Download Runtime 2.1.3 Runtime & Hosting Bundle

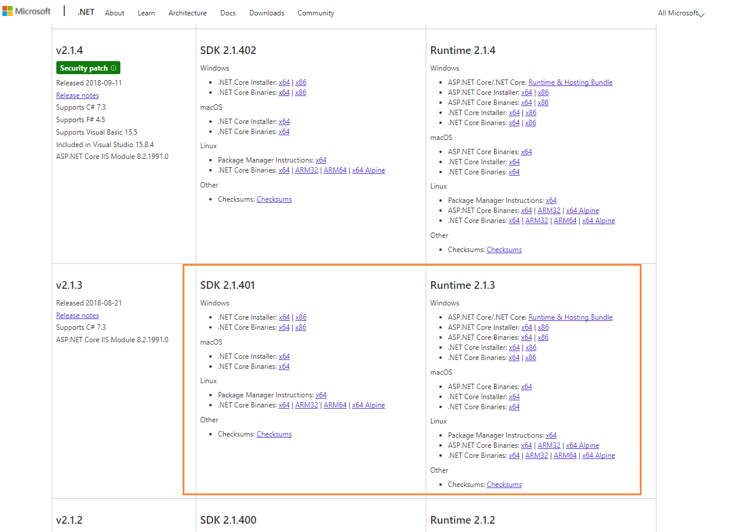(570, 317)
